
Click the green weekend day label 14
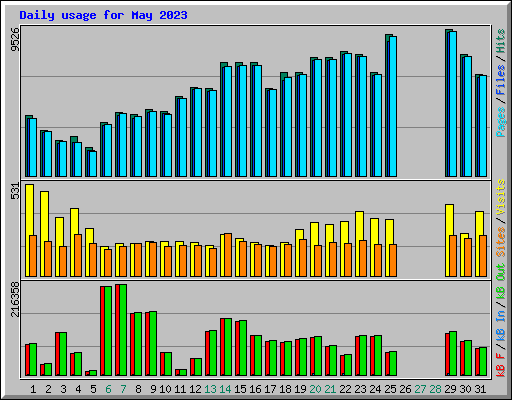click(x=225, y=389)
